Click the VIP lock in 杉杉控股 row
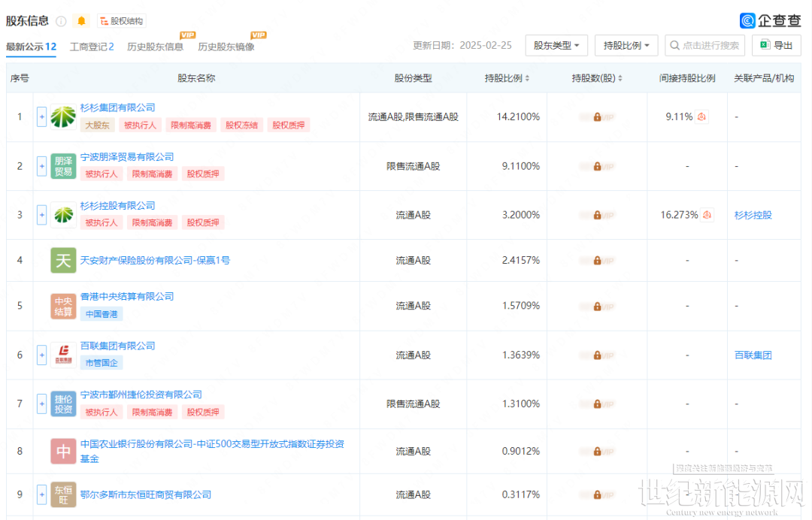The height and width of the screenshot is (520, 812). 597,215
